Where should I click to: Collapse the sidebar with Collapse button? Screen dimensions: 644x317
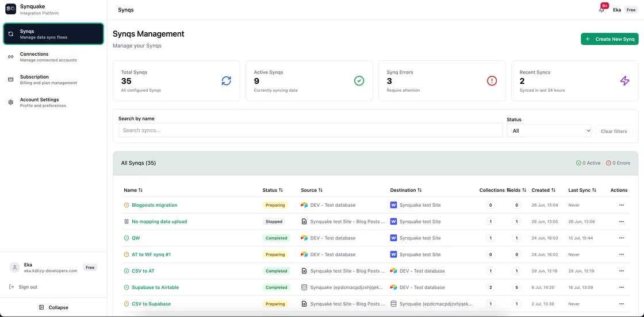53,307
